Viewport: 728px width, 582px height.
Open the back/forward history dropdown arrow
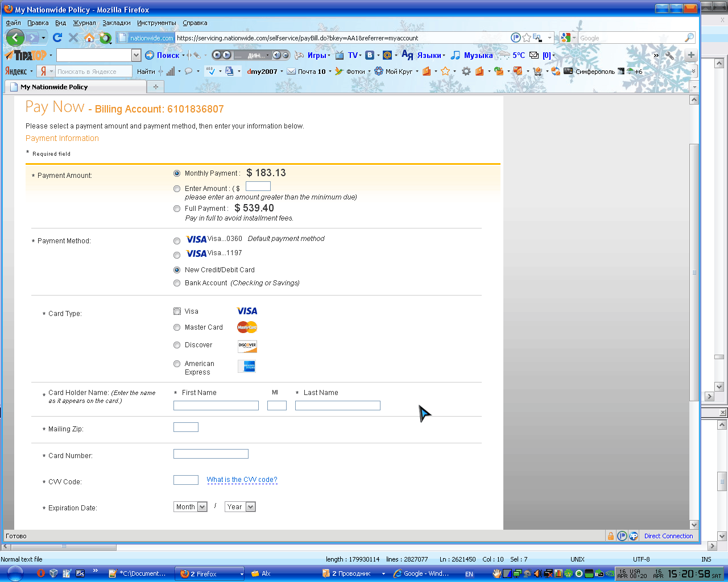pos(43,38)
